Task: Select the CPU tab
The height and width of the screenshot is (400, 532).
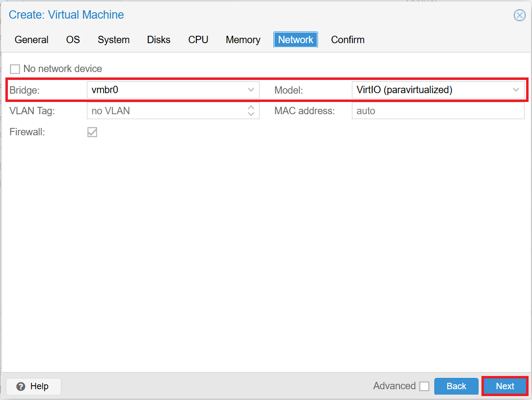Action: tap(198, 40)
